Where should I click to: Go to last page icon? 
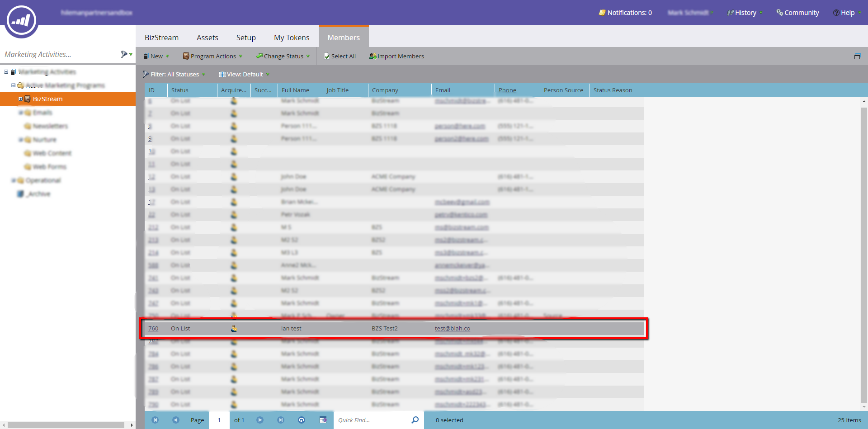tap(281, 420)
